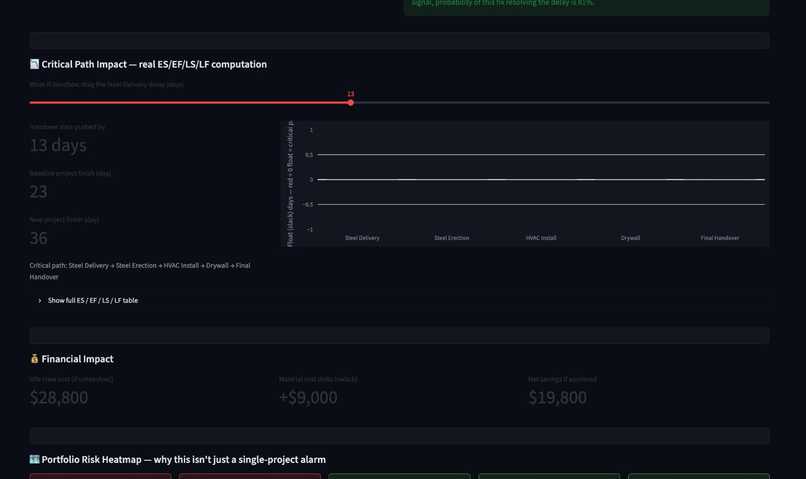Screen dimensions: 806x479
Task: Click the '+$9,000' material cost delta value
Action: (x=308, y=397)
